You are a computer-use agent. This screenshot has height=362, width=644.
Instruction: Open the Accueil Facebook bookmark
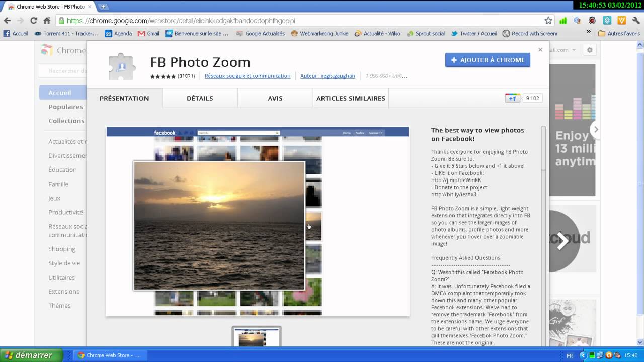pos(16,34)
